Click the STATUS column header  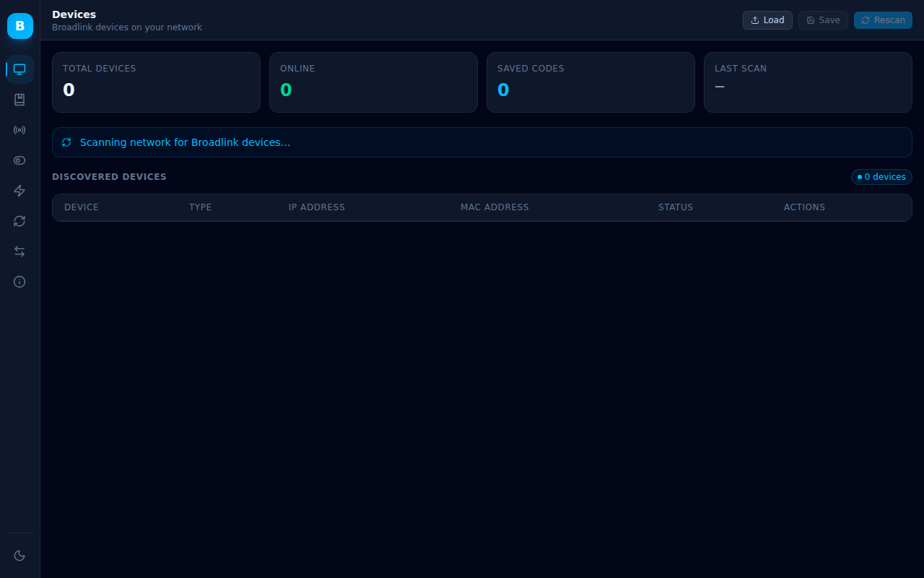tap(676, 207)
